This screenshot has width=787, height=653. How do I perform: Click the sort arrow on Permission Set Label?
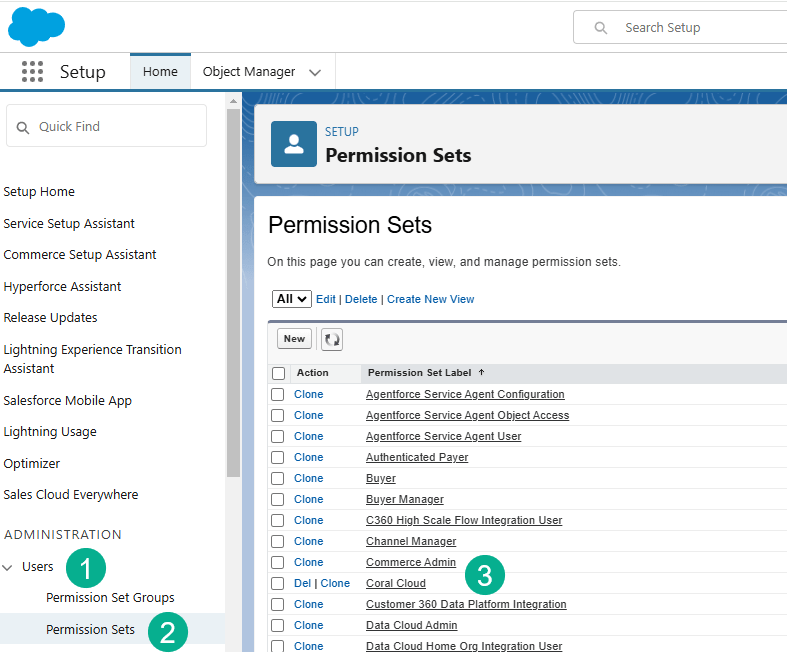coord(481,373)
